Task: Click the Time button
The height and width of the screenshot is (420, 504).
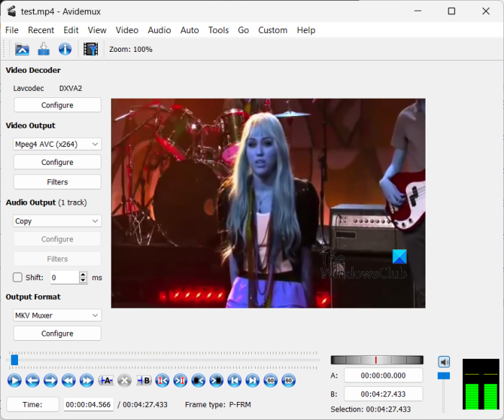Action: pos(32,405)
